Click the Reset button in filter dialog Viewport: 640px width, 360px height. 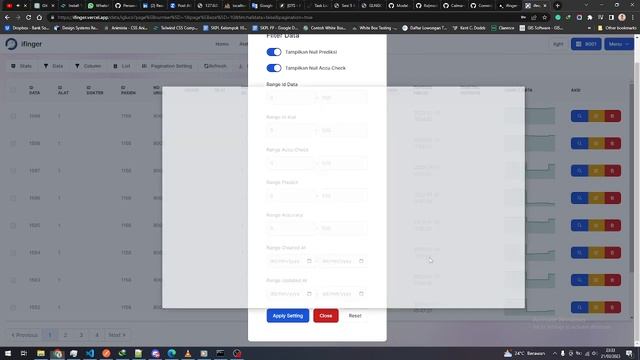pyautogui.click(x=355, y=316)
